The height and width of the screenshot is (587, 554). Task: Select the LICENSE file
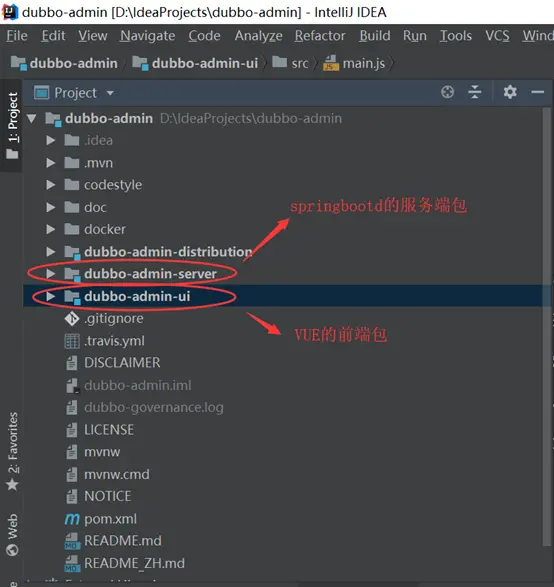(x=109, y=430)
